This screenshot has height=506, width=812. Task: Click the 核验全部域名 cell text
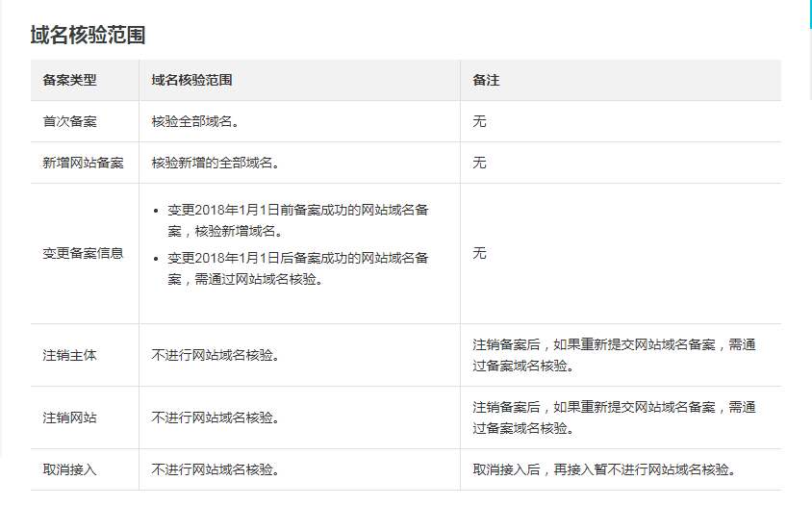(x=195, y=122)
